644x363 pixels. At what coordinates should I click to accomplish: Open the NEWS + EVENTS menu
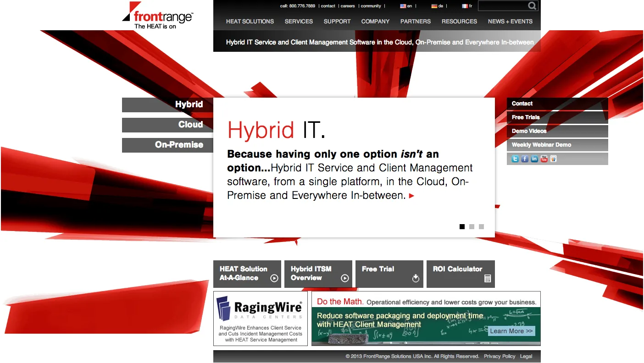(x=510, y=22)
